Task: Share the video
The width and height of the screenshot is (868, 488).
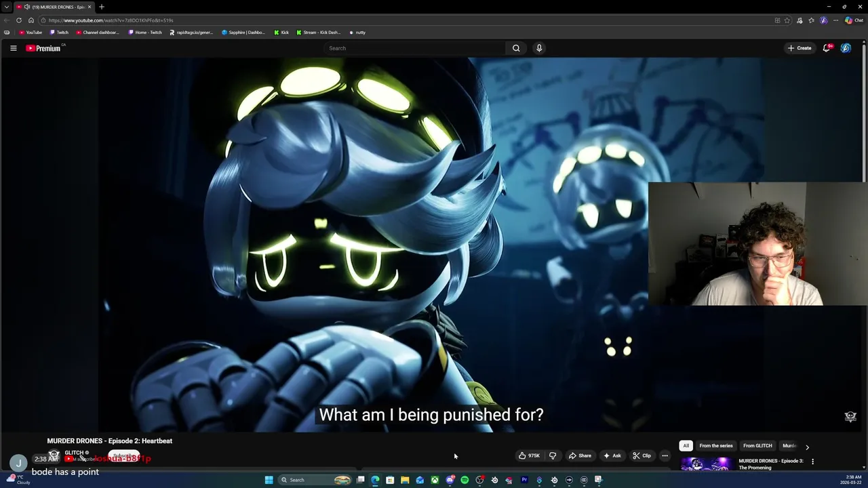Action: [580, 455]
